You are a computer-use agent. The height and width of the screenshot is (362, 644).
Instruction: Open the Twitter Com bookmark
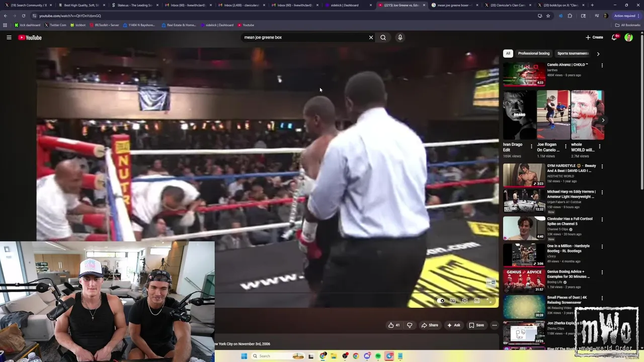tap(55, 25)
